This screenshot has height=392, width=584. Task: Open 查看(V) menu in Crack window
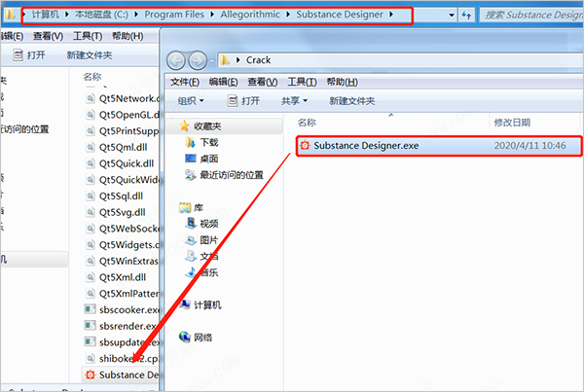tap(263, 82)
